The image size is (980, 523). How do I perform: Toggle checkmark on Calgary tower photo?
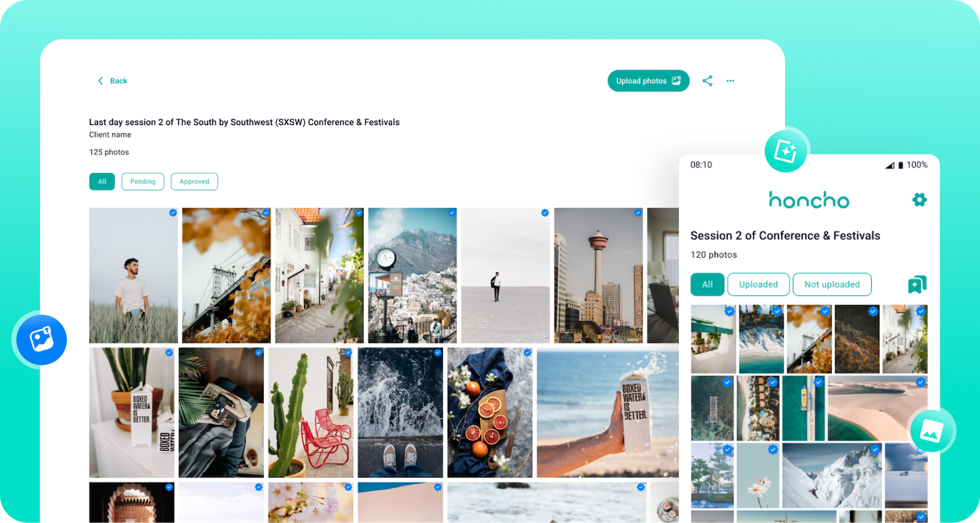[x=638, y=213]
